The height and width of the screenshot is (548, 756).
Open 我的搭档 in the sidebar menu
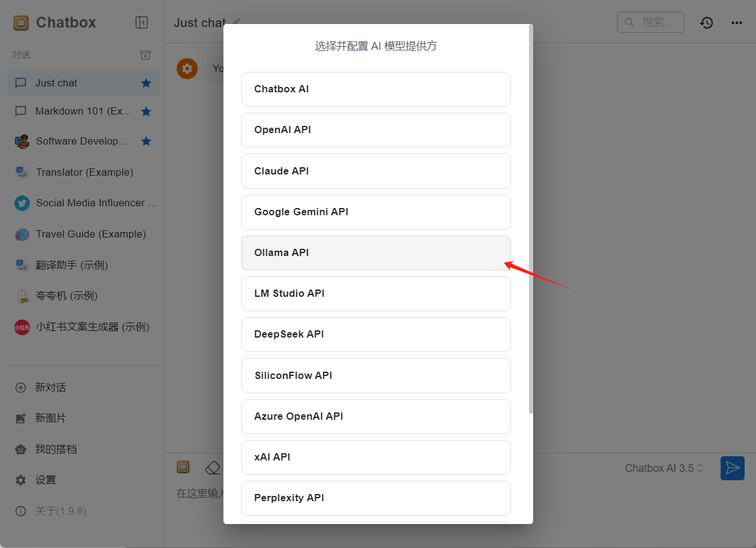(83, 449)
